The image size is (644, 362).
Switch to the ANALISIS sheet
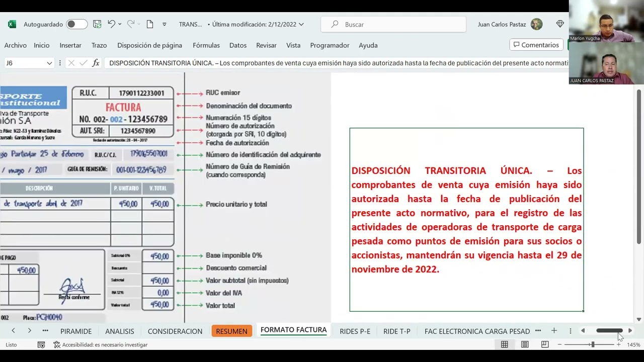coord(120,331)
